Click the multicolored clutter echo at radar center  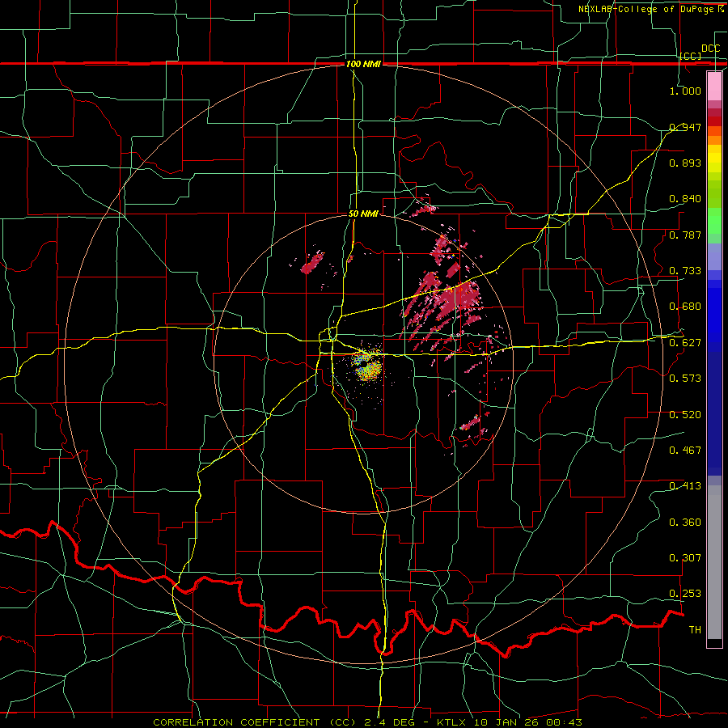click(x=368, y=366)
